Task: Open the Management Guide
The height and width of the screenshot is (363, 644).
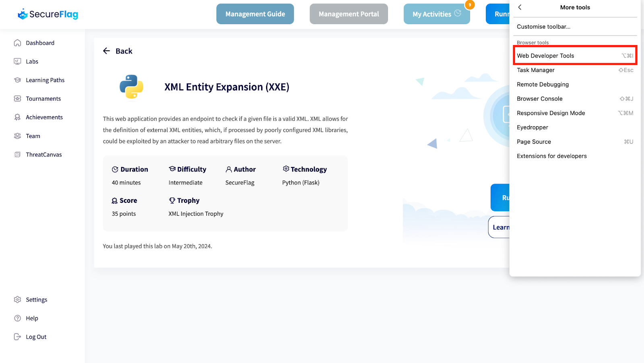Action: click(x=255, y=14)
